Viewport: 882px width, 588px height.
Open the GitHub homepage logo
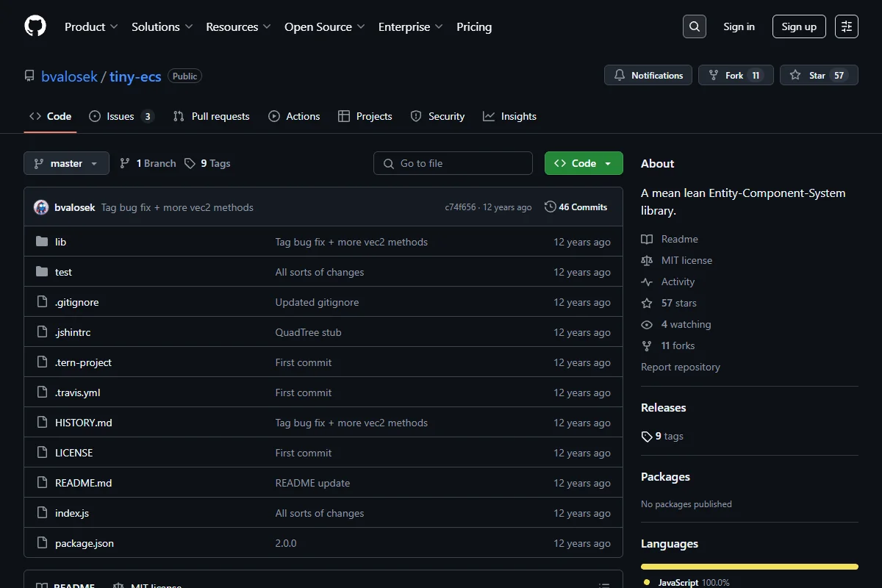[35, 26]
